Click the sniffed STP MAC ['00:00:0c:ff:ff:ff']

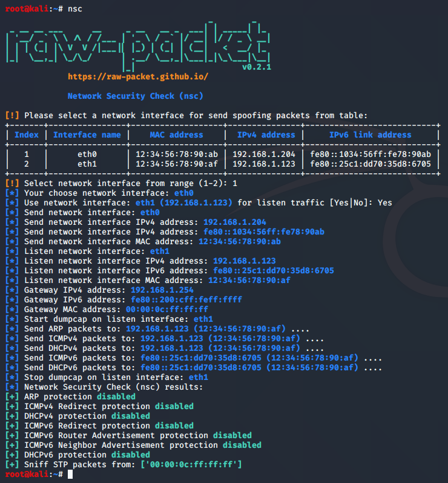pyautogui.click(x=191, y=465)
